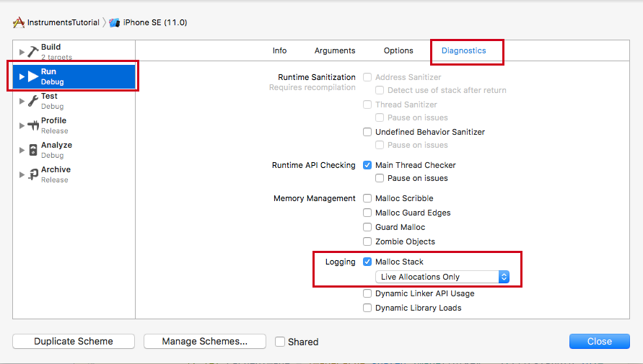Select the Analyze action icon
The width and height of the screenshot is (643, 364).
click(x=33, y=150)
